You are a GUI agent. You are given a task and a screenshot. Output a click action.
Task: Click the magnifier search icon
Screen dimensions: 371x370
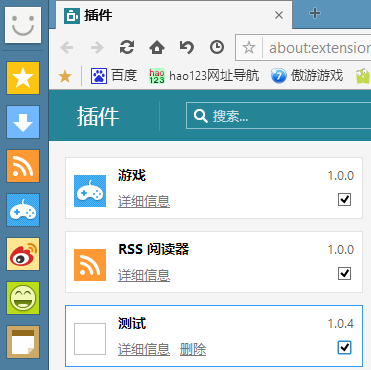[201, 116]
